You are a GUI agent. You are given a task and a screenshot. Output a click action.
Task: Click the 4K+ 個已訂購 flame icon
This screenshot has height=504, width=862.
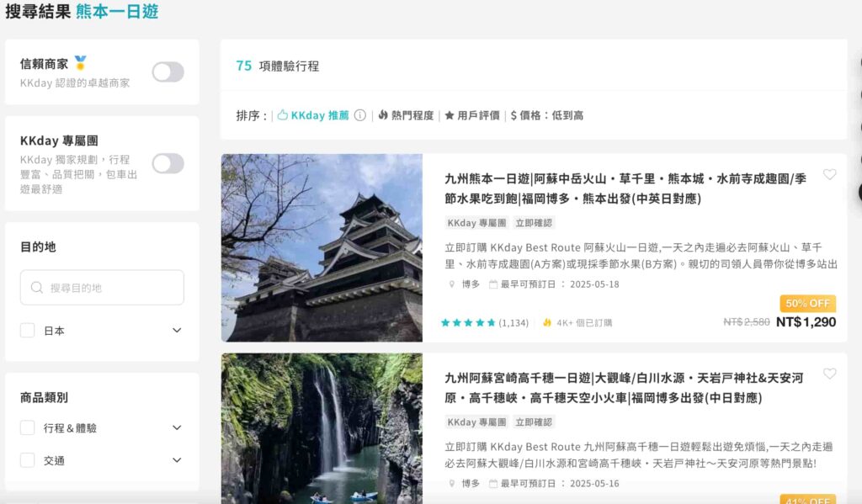[x=547, y=322]
